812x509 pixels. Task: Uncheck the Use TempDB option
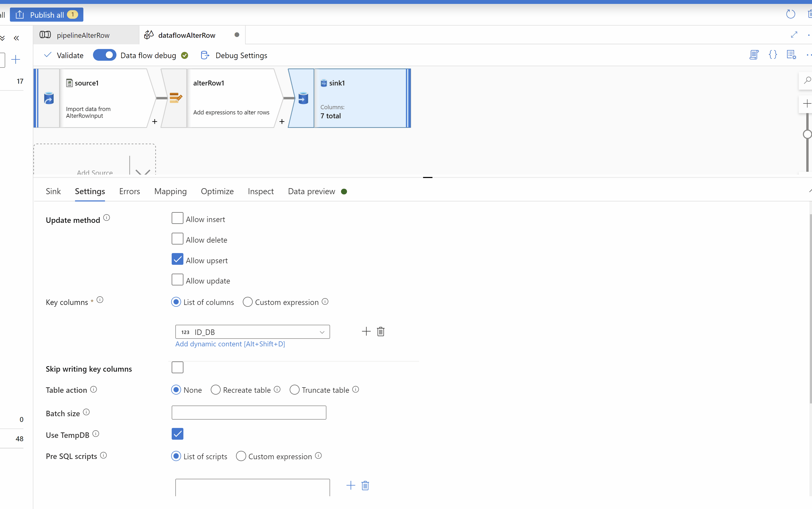pos(177,434)
